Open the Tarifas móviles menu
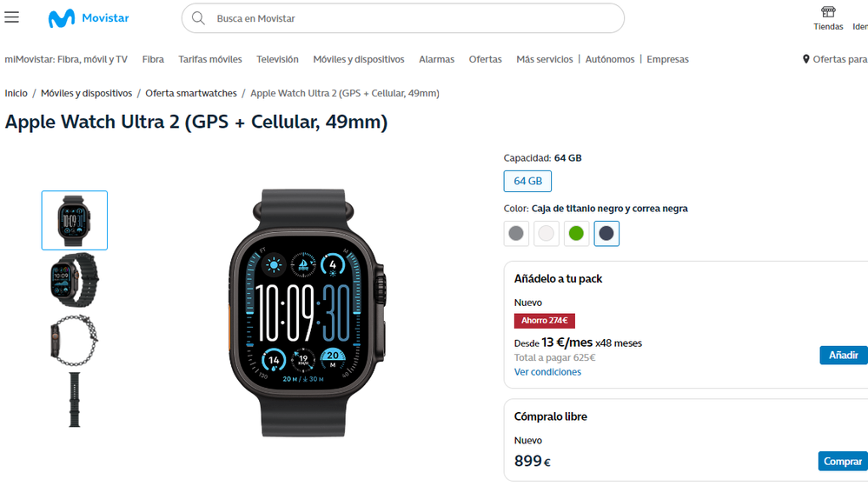This screenshot has width=868, height=486. click(x=209, y=59)
